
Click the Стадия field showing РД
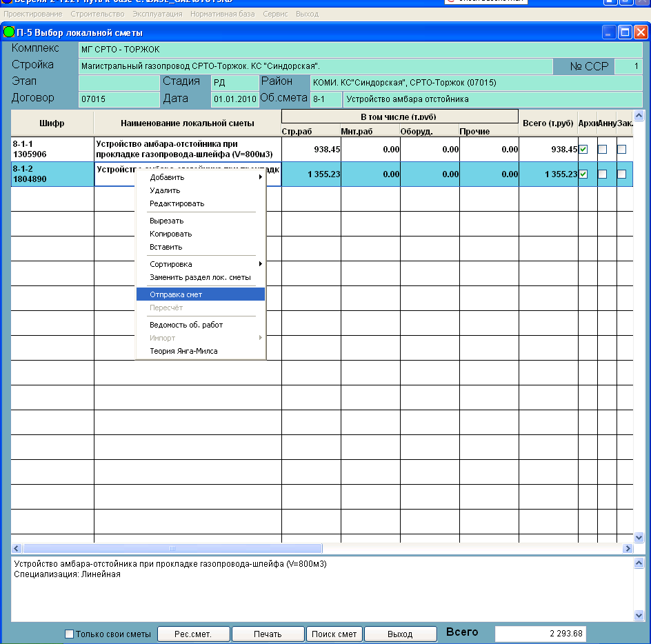pyautogui.click(x=235, y=83)
